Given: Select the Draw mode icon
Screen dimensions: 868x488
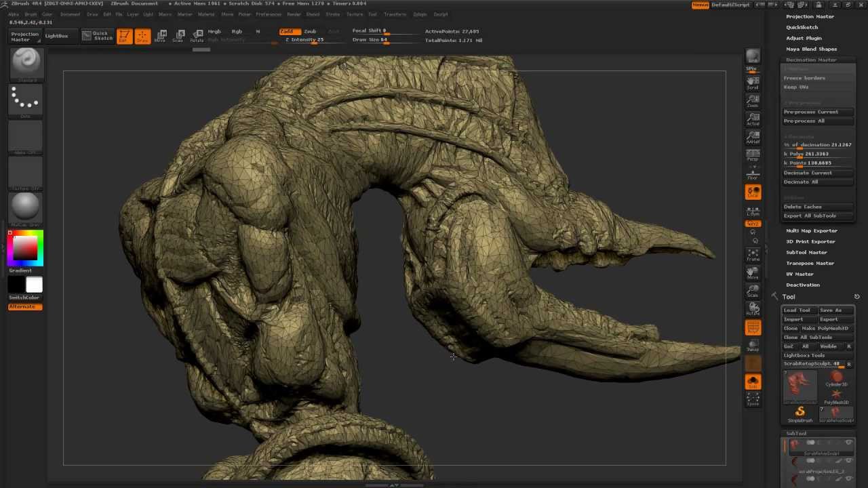Looking at the screenshot, I should 142,37.
